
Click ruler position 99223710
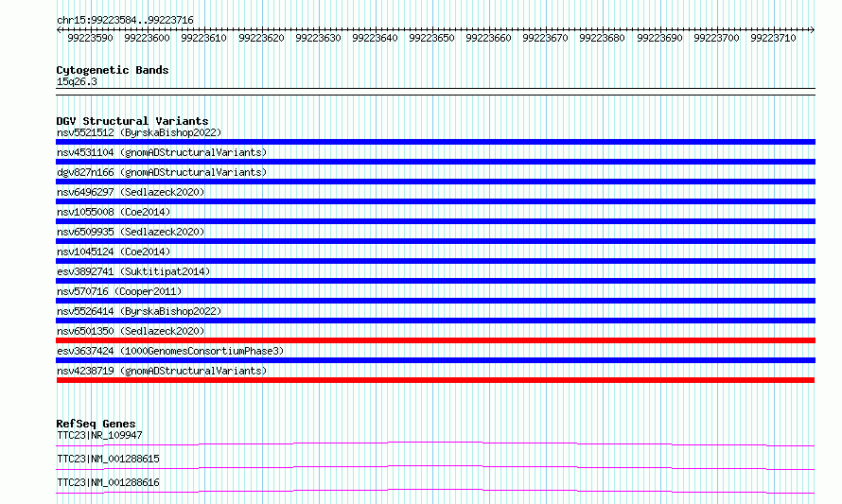(x=773, y=38)
